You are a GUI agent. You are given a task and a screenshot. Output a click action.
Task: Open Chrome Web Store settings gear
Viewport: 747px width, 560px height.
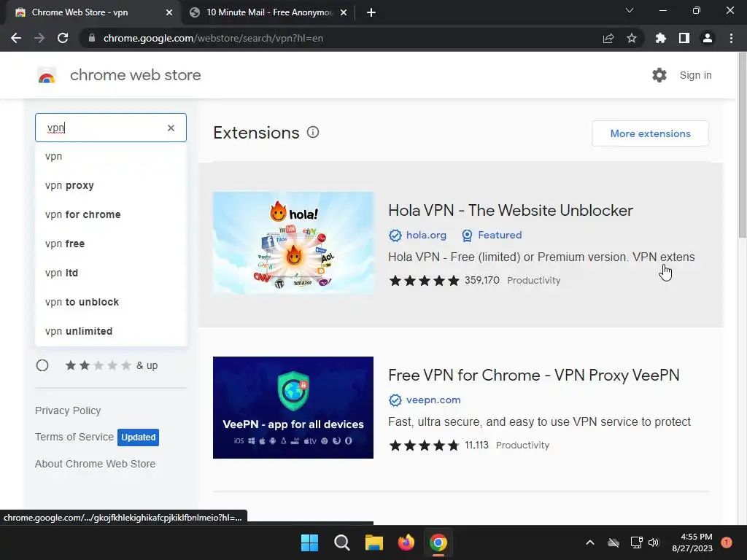coord(659,75)
